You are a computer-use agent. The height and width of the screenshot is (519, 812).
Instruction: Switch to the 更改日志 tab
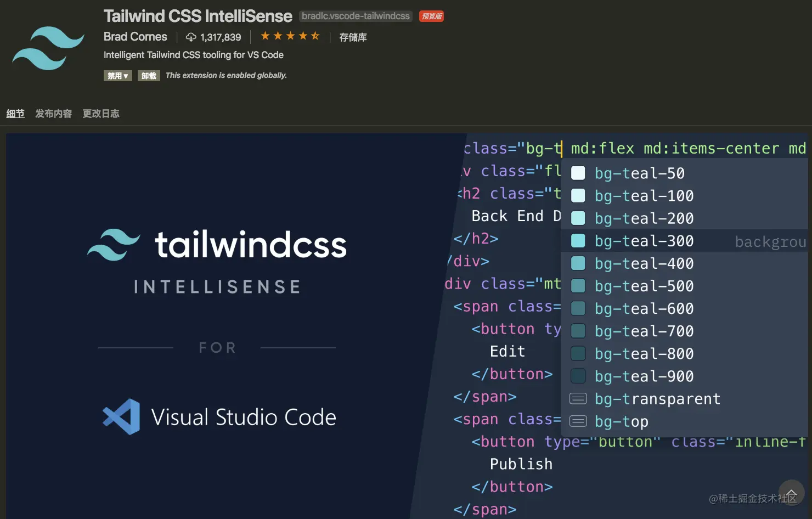[x=101, y=114]
